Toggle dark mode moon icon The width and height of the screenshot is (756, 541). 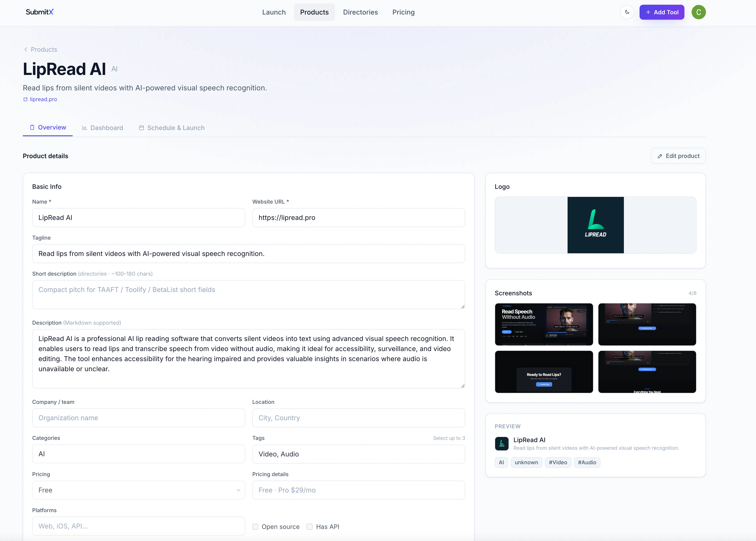point(627,12)
